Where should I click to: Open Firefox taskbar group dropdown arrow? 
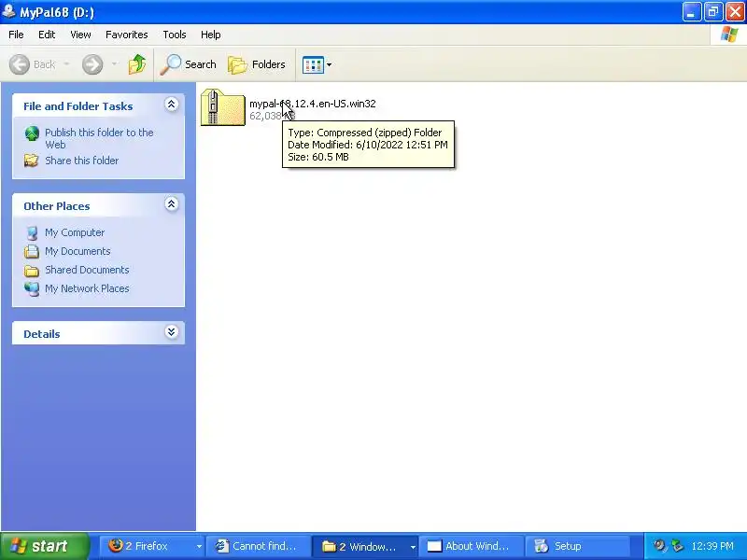199,546
